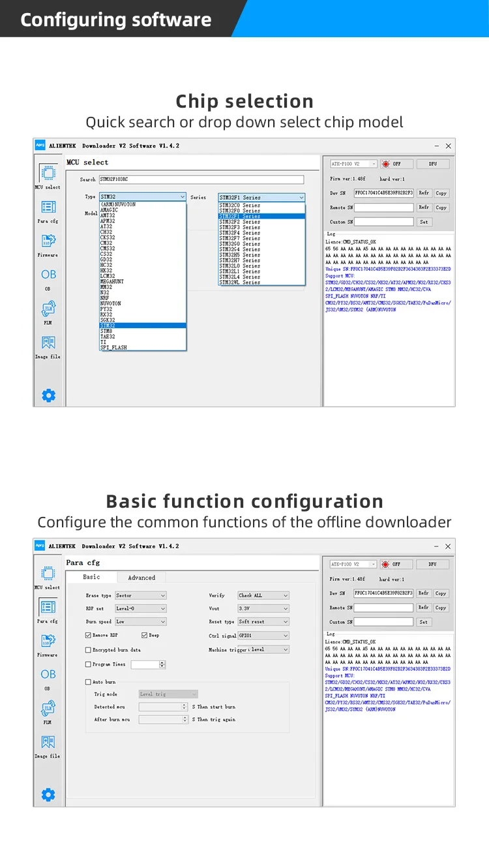Image resolution: width=489 pixels, height=868 pixels.
Task: Click Copy beside Dev SN in Para cfg window
Action: (441, 593)
